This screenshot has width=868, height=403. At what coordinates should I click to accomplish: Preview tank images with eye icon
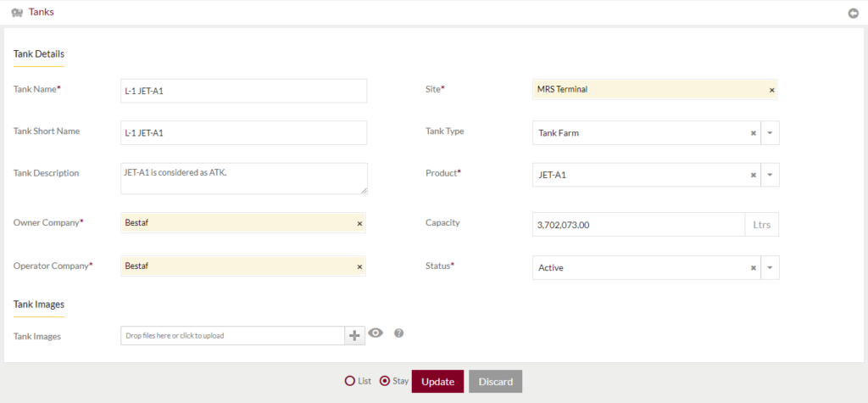[x=376, y=333]
